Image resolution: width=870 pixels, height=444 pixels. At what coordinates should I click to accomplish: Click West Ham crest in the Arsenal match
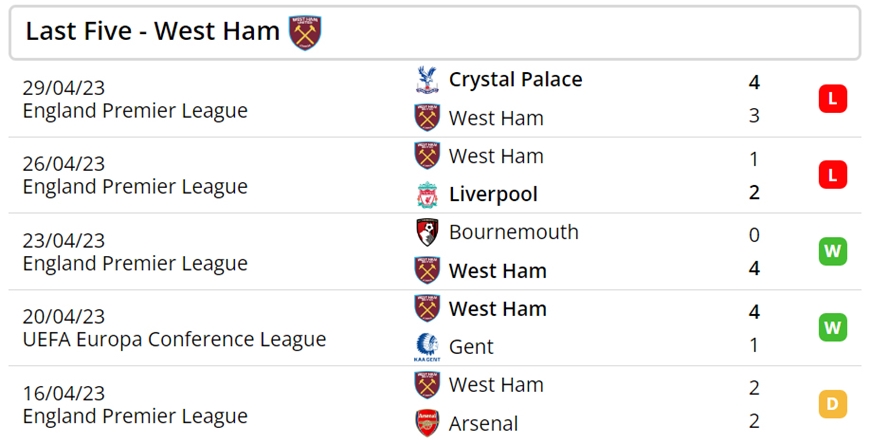[x=427, y=385]
